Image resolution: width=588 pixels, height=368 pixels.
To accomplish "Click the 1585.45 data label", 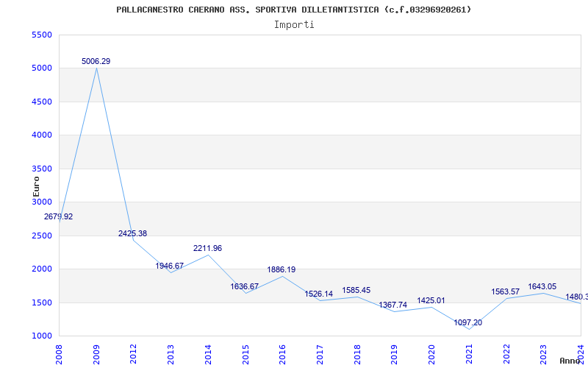I will coord(356,290).
